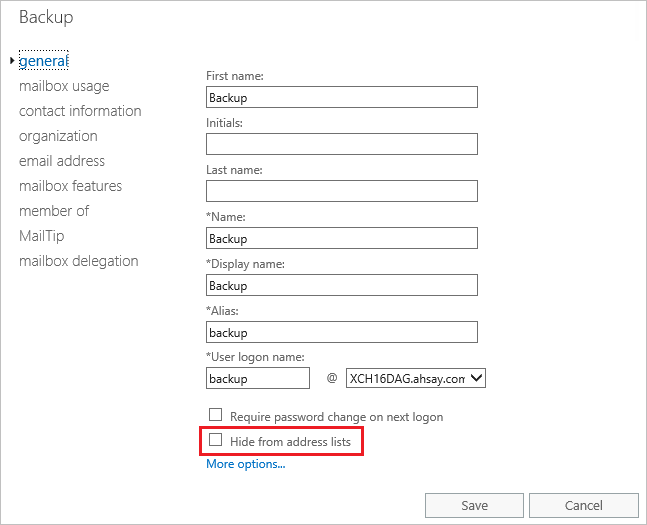
Task: Cancel the mailbox edit dialog
Action: pyautogui.click(x=584, y=505)
